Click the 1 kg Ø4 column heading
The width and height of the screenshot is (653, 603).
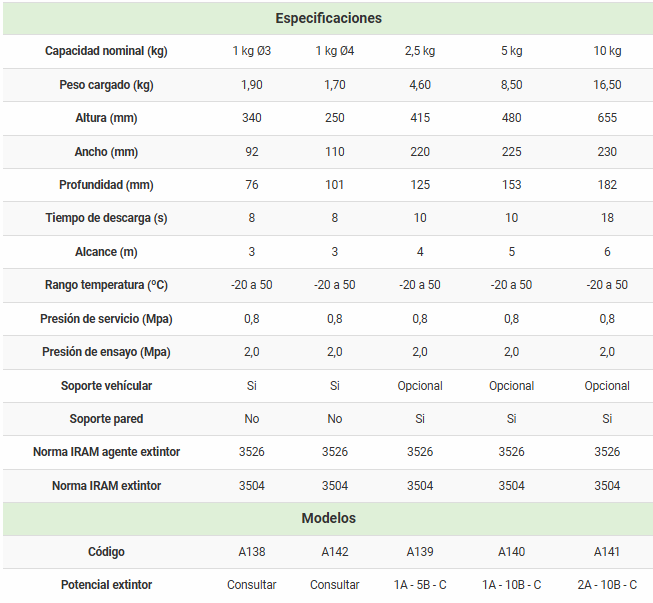334,51
